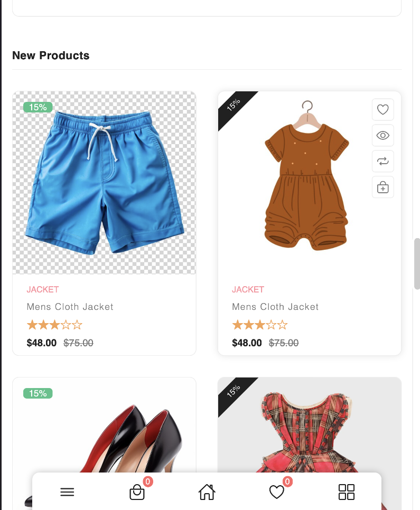Screen dimensions: 420x510
Task: Open Mens Cloth Jacket link under brown dress
Action: click(x=275, y=307)
